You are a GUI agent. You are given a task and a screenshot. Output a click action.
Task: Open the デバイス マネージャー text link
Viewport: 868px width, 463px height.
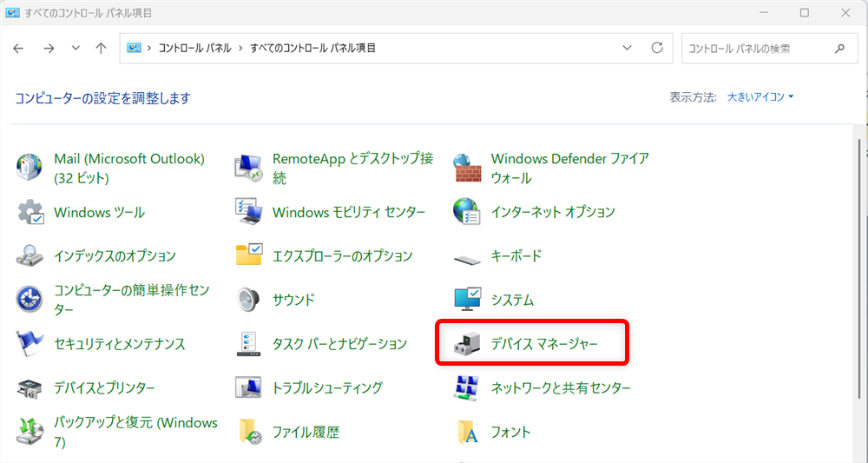point(544,344)
